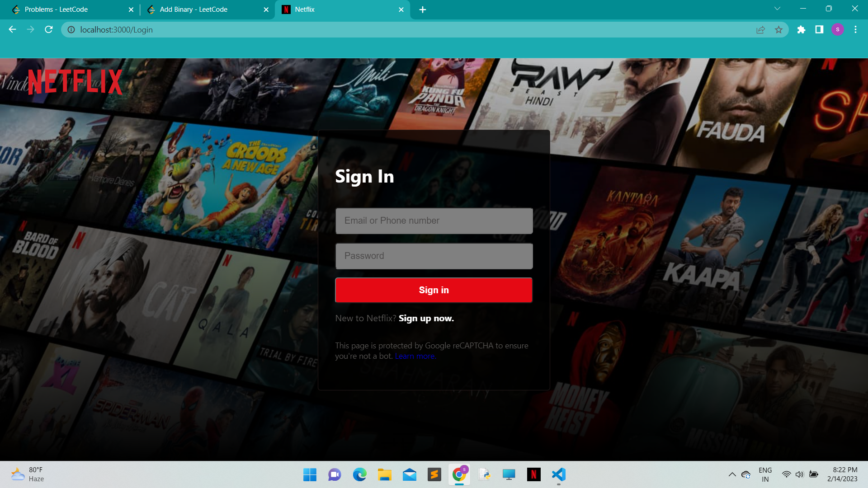
Task: Open the Netflix app in taskbar
Action: pos(533,474)
